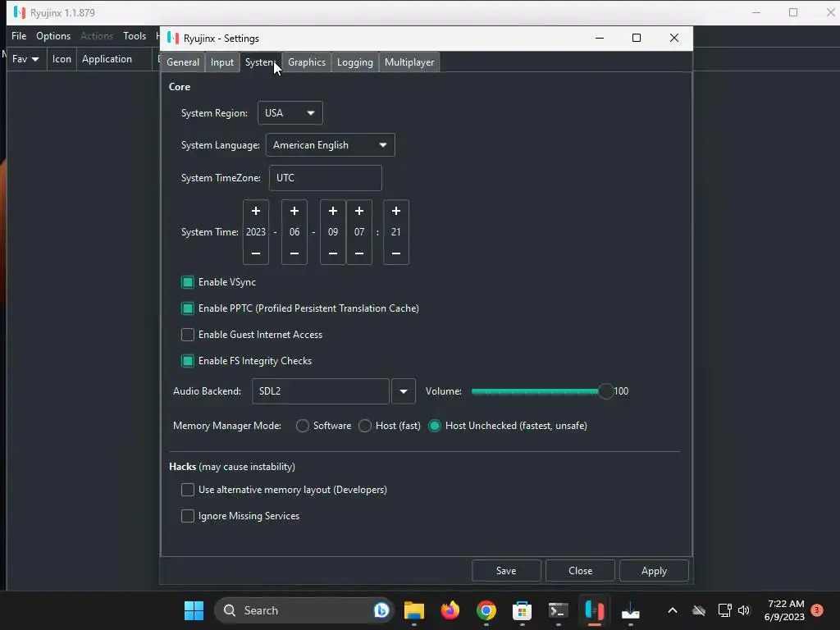Screen dimensions: 840x630
Task: Click the System TimeZone text field
Action: click(x=325, y=178)
